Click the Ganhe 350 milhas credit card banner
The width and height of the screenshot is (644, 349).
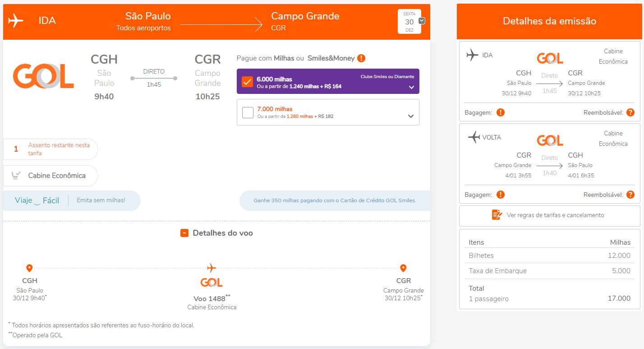point(335,200)
